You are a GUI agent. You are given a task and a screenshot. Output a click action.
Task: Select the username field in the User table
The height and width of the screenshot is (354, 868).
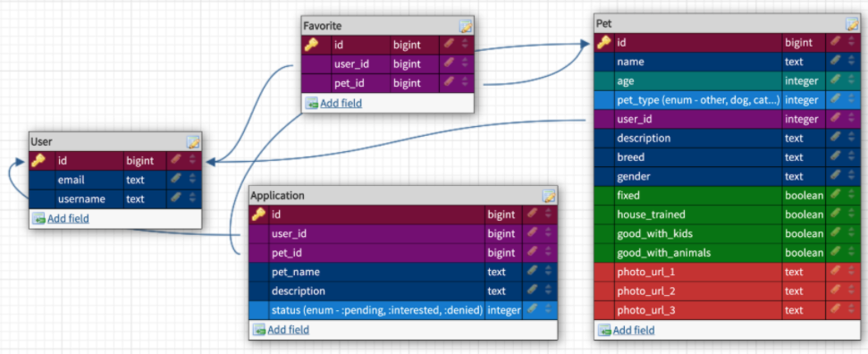point(115,198)
